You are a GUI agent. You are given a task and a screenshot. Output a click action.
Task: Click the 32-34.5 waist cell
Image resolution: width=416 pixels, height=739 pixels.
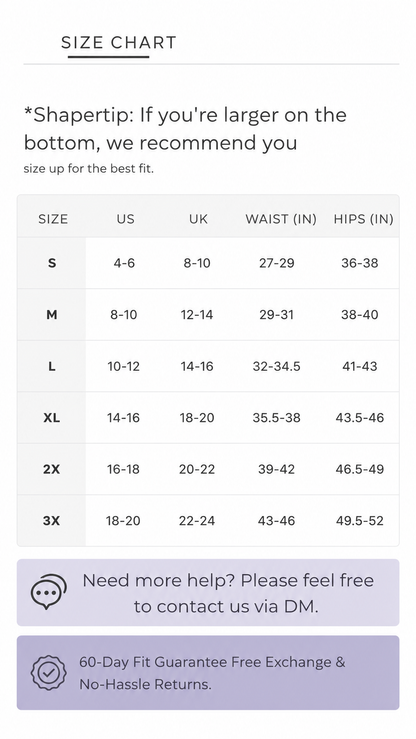coord(277,366)
